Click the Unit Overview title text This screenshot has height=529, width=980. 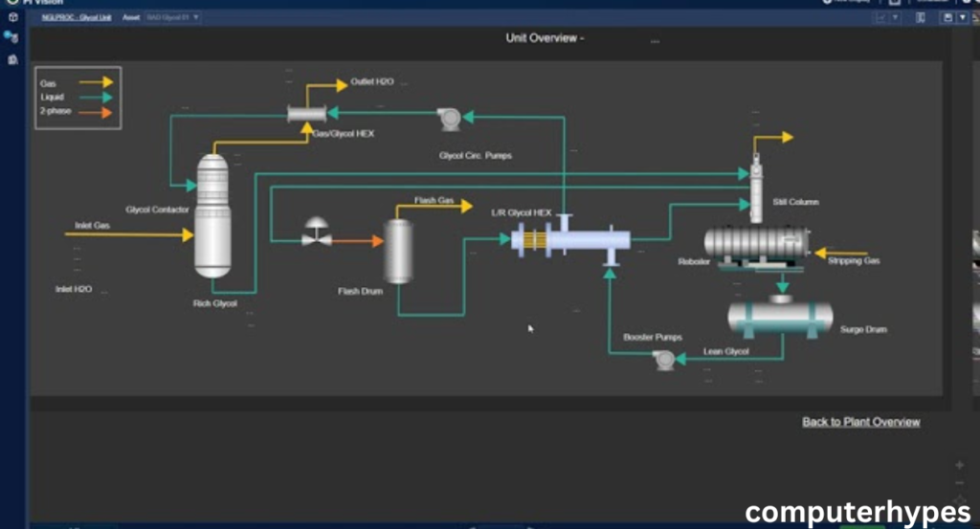click(545, 38)
